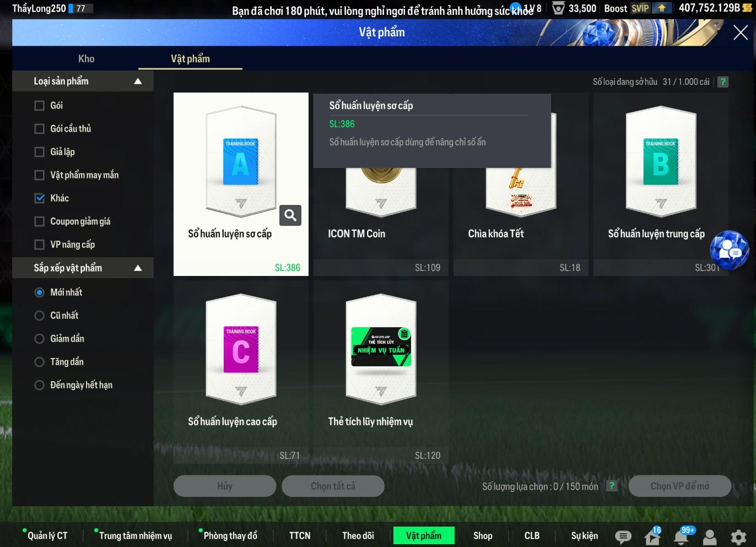Uncheck the Khác filter checkbox
This screenshot has width=756, height=547.
coord(40,198)
